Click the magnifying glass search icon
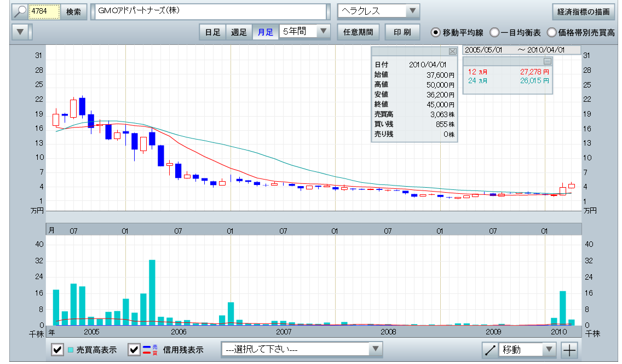622x364 pixels. [x=20, y=11]
